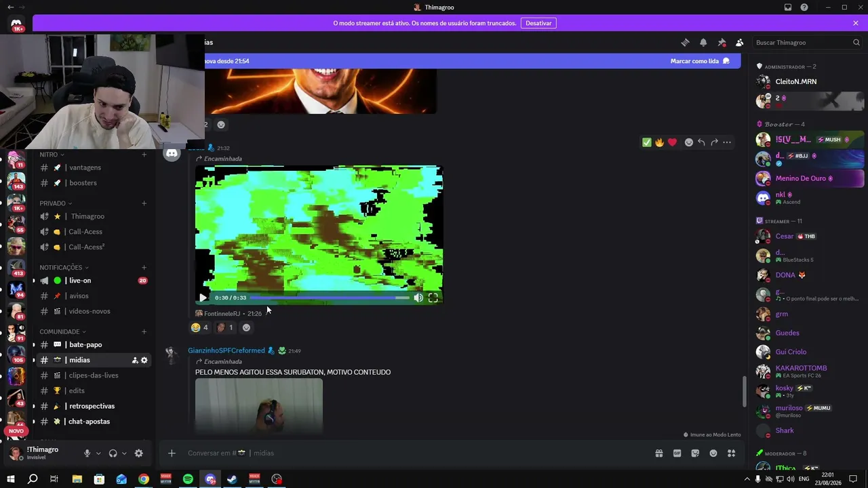The height and width of the screenshot is (488, 868).
Task: Open audio output options dropdown
Action: (x=124, y=453)
